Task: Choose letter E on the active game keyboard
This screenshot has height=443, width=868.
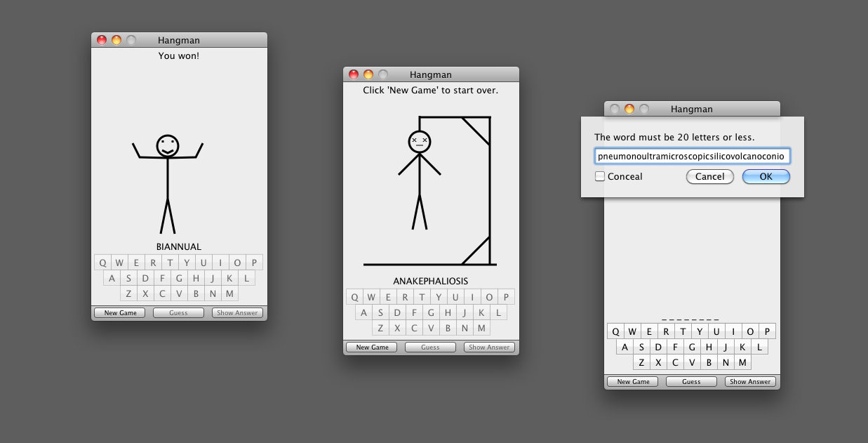Action: (x=649, y=331)
